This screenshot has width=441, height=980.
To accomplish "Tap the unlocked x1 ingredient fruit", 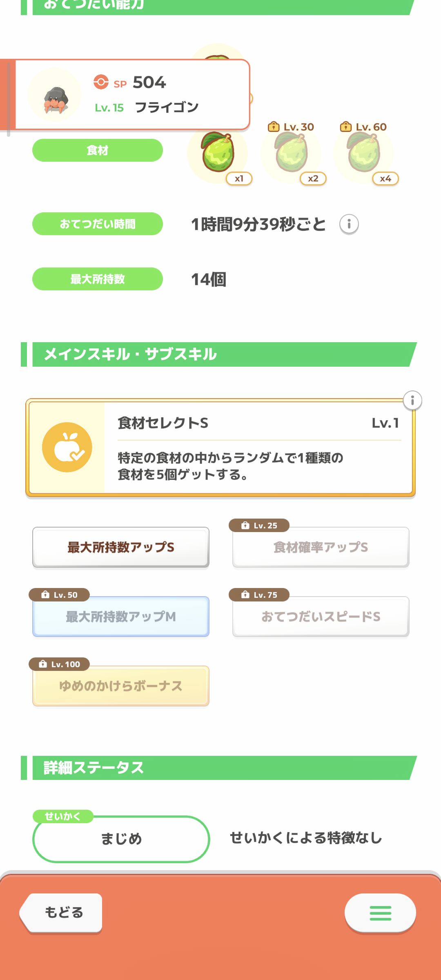I will tap(218, 153).
